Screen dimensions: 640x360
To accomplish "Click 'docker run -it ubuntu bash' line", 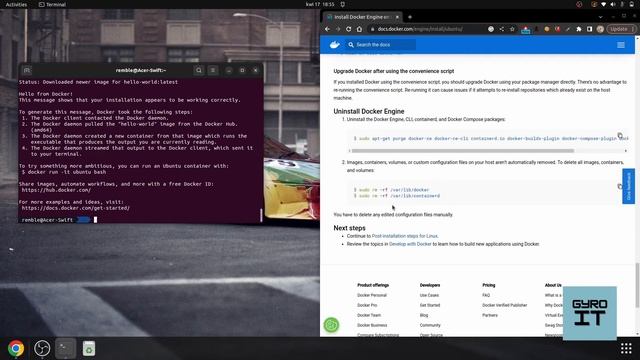I will tap(64, 172).
